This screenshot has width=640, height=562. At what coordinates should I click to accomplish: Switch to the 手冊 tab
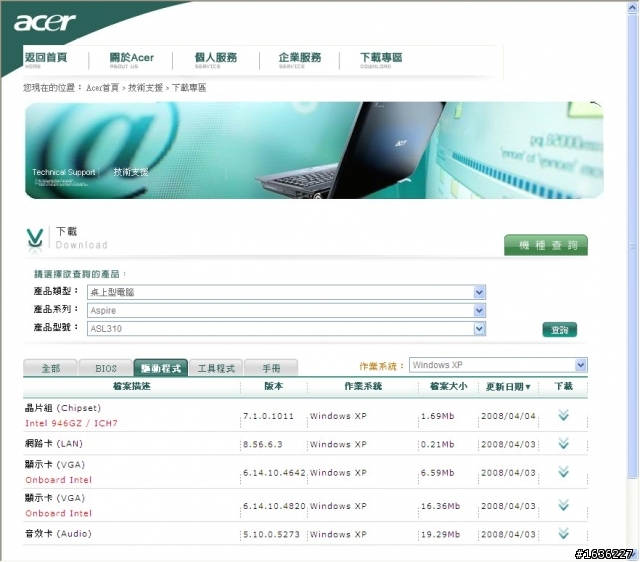tap(271, 368)
